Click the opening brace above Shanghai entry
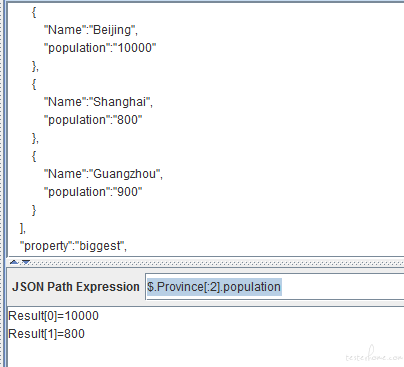This screenshot has width=404, height=367. click(x=34, y=84)
